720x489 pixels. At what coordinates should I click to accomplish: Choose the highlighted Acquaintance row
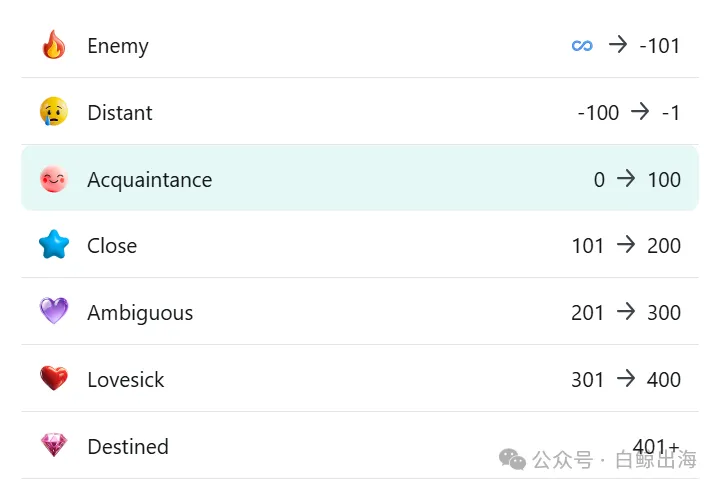pyautogui.click(x=360, y=178)
